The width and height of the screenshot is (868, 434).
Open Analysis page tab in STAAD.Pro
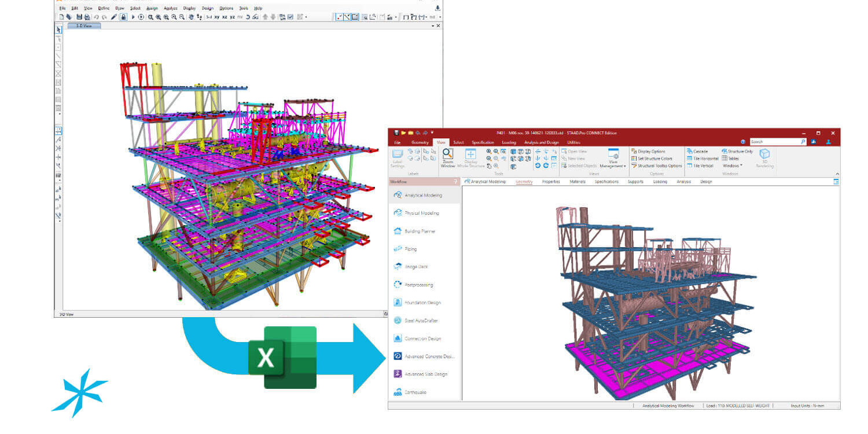[684, 182]
